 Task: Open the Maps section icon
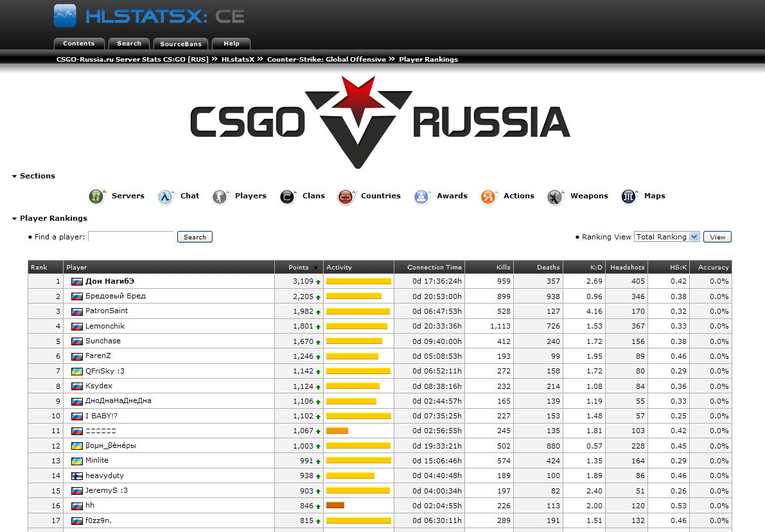pyautogui.click(x=629, y=196)
